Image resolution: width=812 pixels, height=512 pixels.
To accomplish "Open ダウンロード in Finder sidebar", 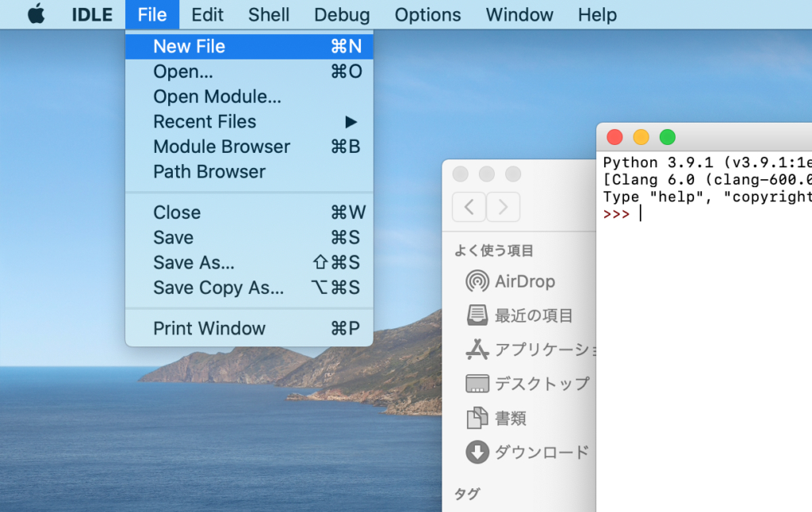I will click(x=527, y=452).
